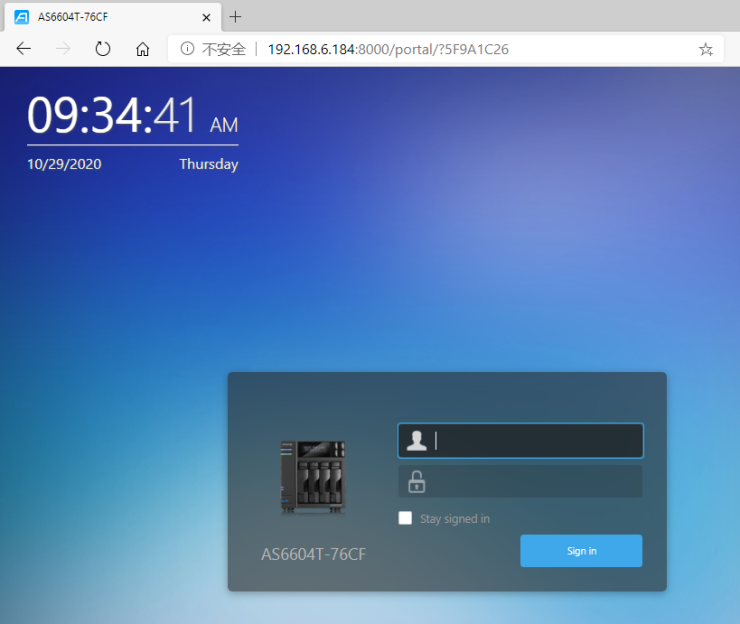Enable the Stay signed in checkbox
The width and height of the screenshot is (740, 624).
point(405,518)
